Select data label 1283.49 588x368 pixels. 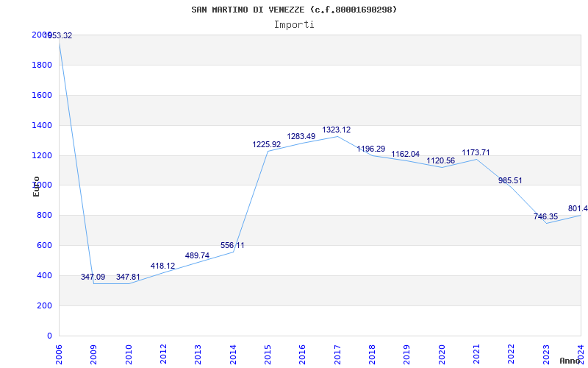click(x=301, y=137)
